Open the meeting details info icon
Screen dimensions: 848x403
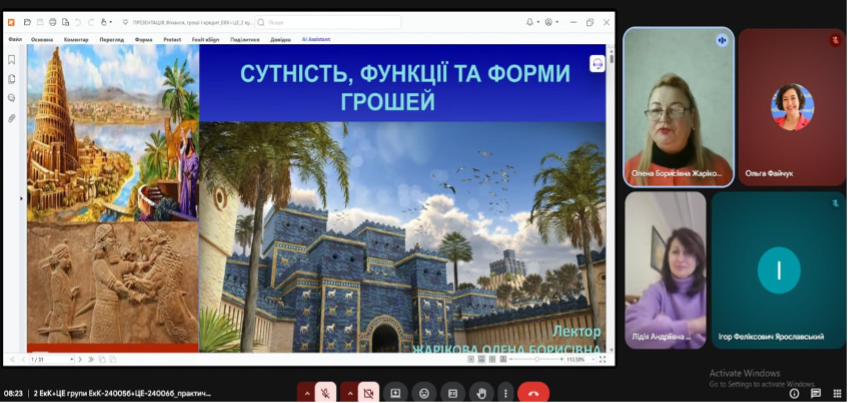(794, 393)
